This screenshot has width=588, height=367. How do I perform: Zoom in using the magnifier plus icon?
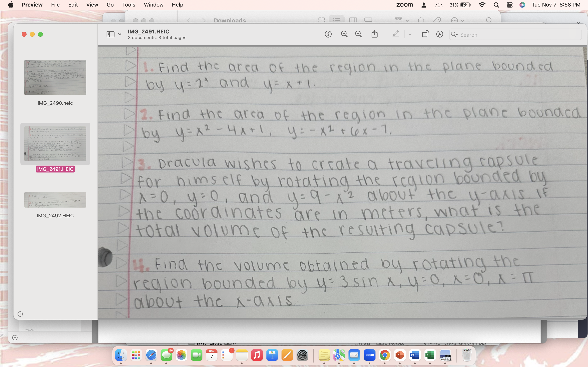point(359,34)
